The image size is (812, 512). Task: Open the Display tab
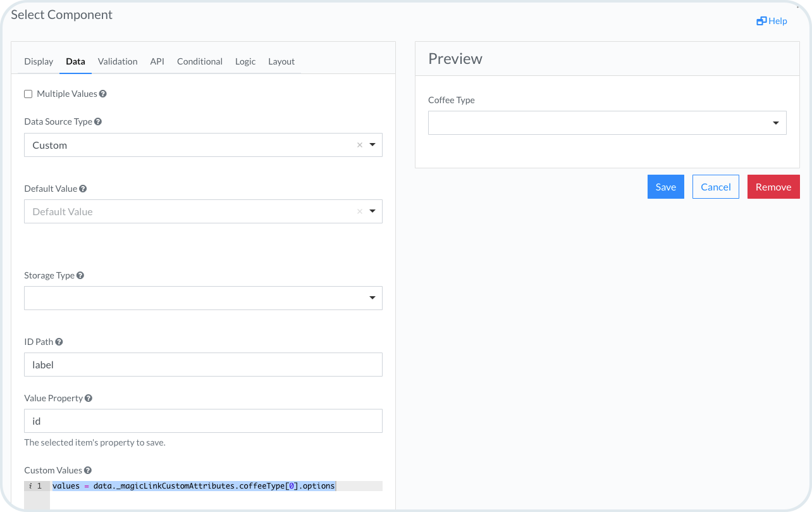(39, 61)
